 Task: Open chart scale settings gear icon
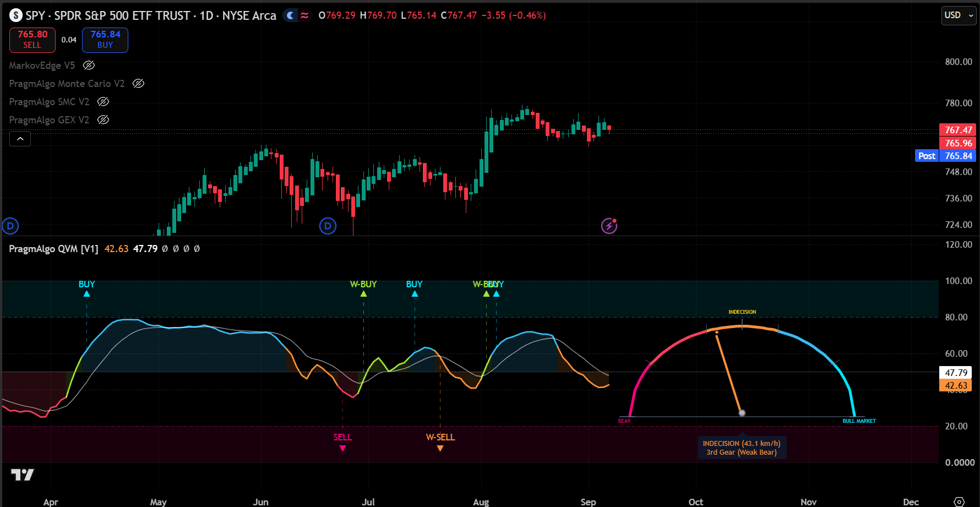pos(959,501)
